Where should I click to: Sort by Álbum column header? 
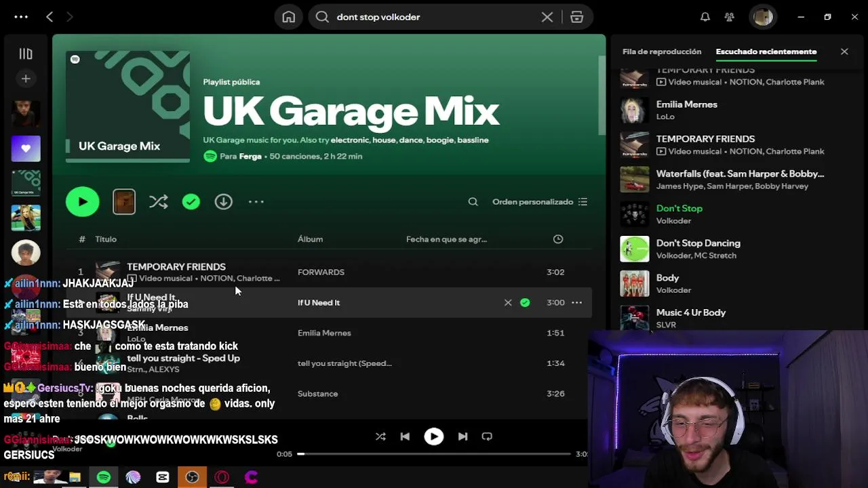[310, 239]
